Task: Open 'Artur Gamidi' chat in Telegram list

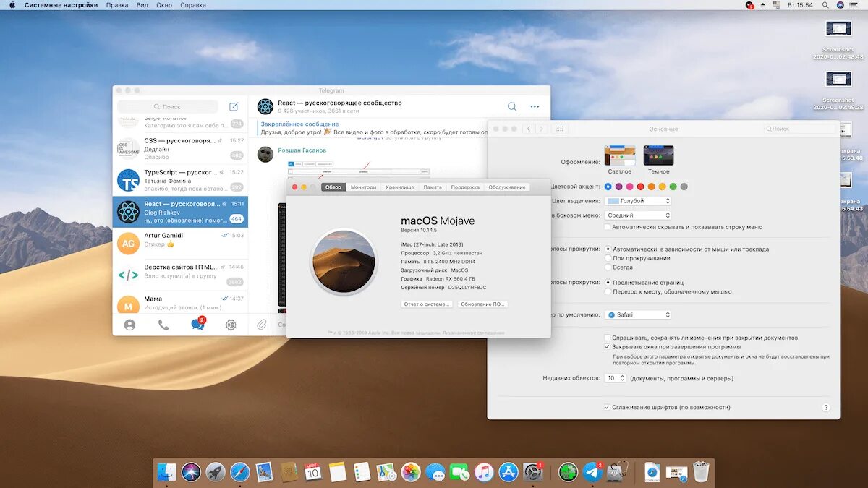Action: 180,244
